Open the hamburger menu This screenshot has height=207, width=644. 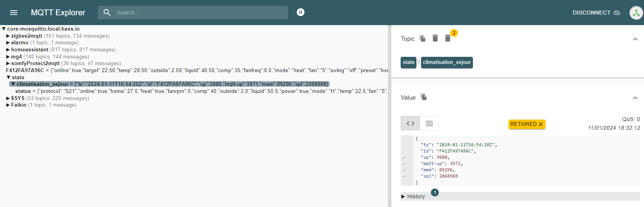click(x=14, y=13)
